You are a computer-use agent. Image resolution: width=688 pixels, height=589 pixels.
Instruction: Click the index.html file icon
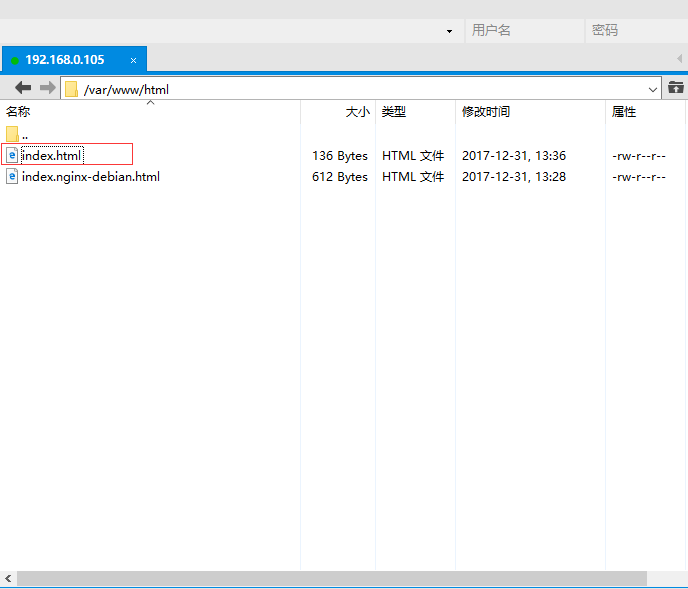pyautogui.click(x=12, y=155)
